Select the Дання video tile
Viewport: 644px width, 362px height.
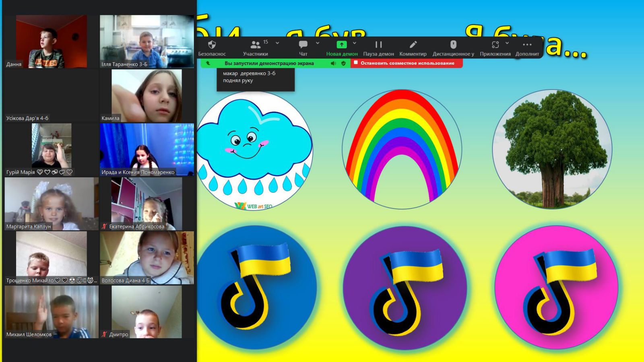[x=52, y=41]
